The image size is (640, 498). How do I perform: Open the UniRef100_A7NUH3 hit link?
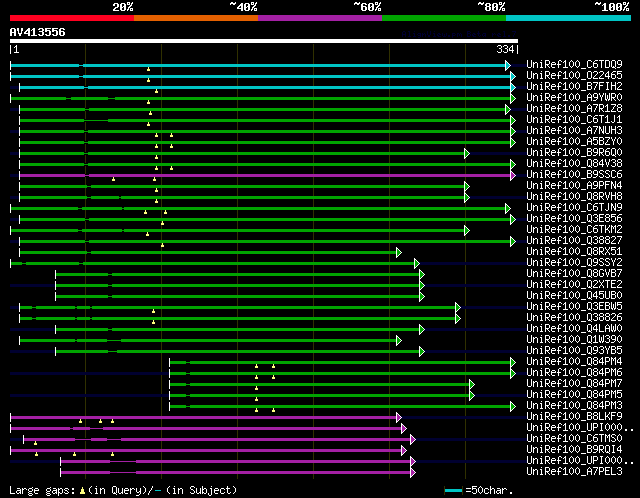tap(573, 131)
